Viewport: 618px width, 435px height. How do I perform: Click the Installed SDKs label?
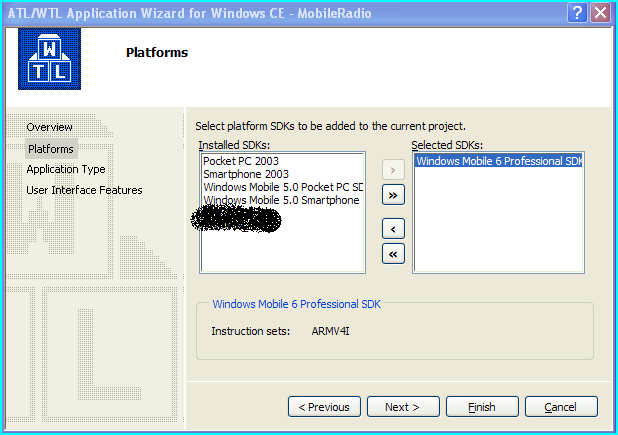[234, 145]
